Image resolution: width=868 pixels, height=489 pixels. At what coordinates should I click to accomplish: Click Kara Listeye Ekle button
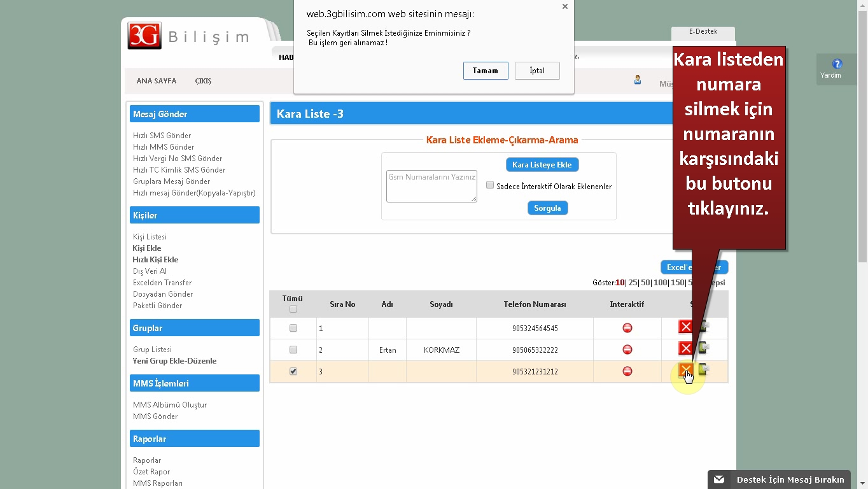[x=542, y=165]
